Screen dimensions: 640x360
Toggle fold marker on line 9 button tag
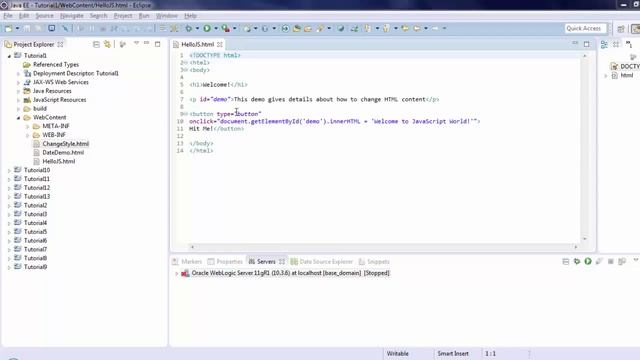[x=186, y=114]
